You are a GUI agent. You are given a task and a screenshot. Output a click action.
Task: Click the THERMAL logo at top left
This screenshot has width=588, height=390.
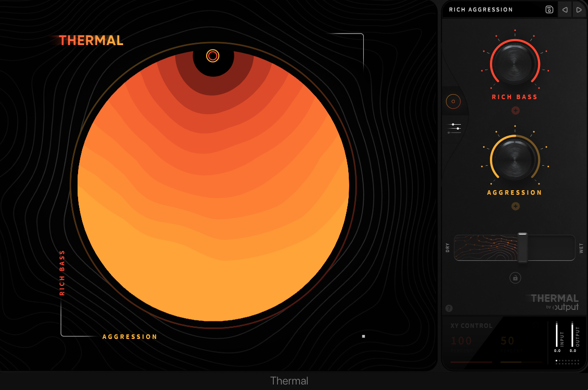pos(91,41)
